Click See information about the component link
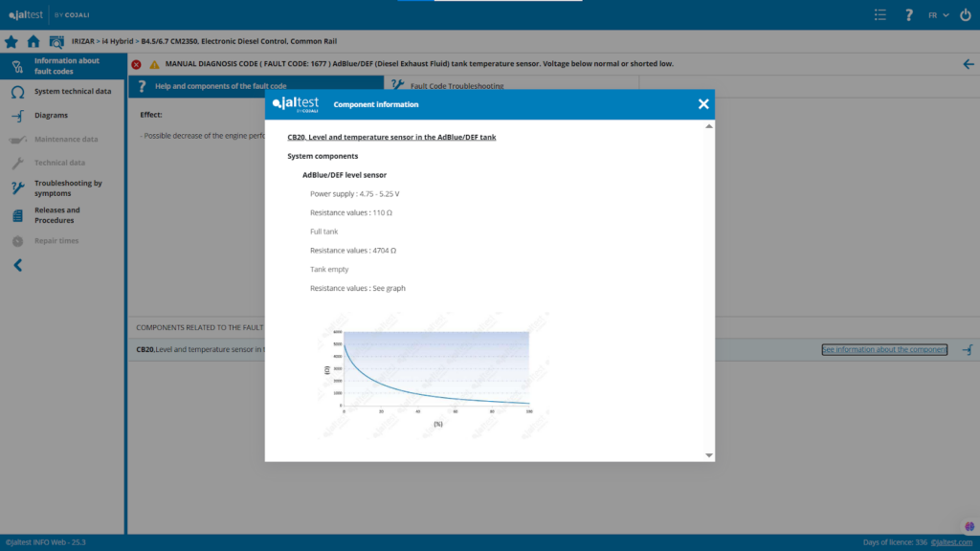Image resolution: width=980 pixels, height=551 pixels. click(x=883, y=350)
